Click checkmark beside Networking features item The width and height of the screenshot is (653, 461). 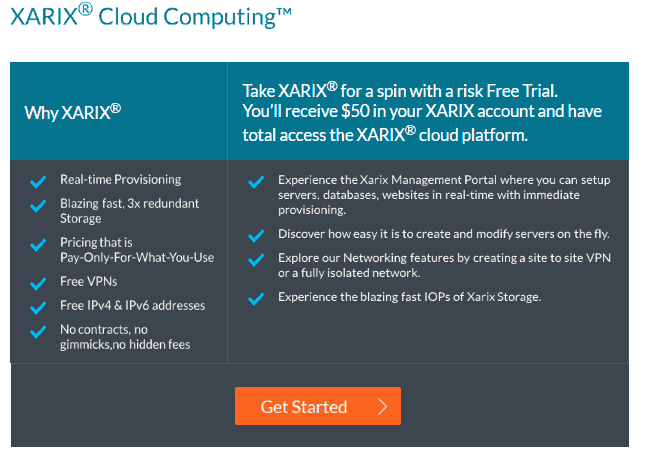[256, 260]
